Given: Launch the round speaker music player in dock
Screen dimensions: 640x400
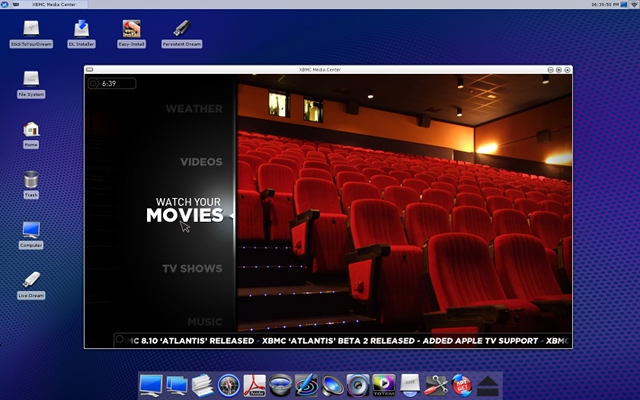Looking at the screenshot, I should click(x=358, y=385).
